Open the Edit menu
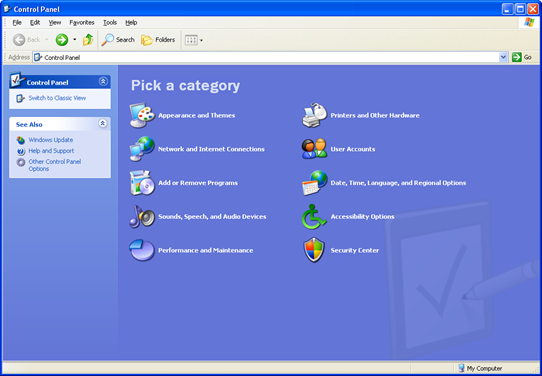This screenshot has height=376, width=542. pos(35,22)
